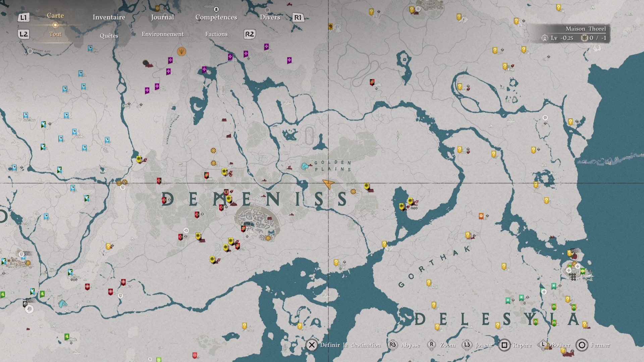This screenshot has width=644, height=362.
Task: Select the round orange claw-mark map icon
Action: [181, 52]
